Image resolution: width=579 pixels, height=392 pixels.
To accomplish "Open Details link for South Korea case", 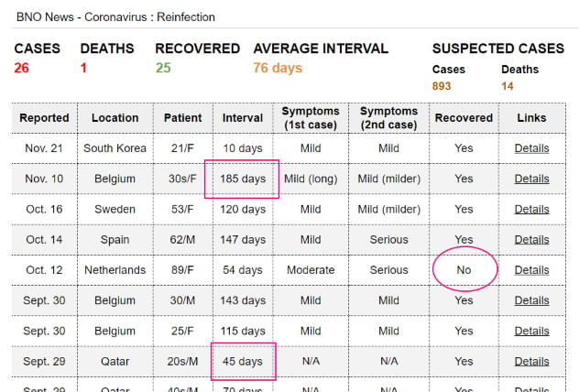I will (531, 148).
